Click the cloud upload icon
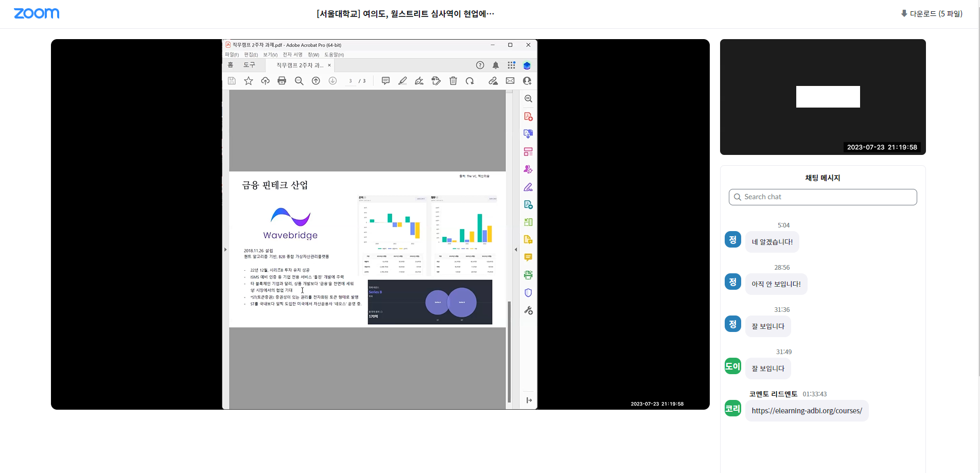The width and height of the screenshot is (980, 473). click(265, 81)
